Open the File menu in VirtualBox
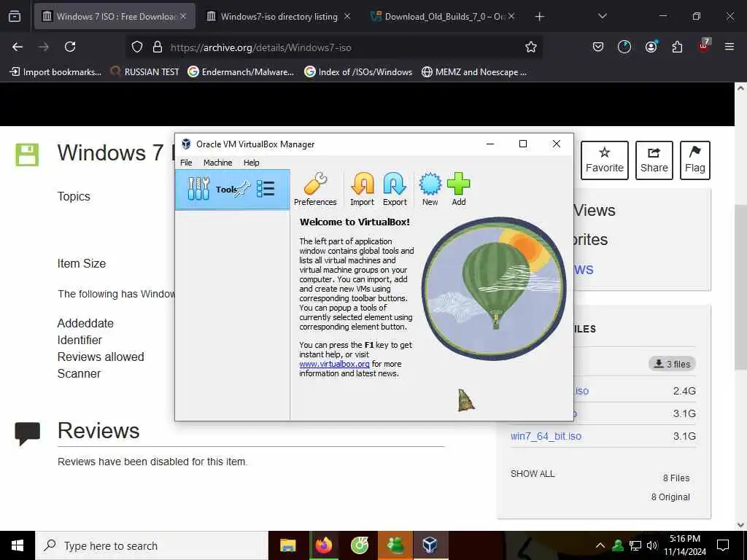Screen dimensions: 747x560 (x=186, y=163)
